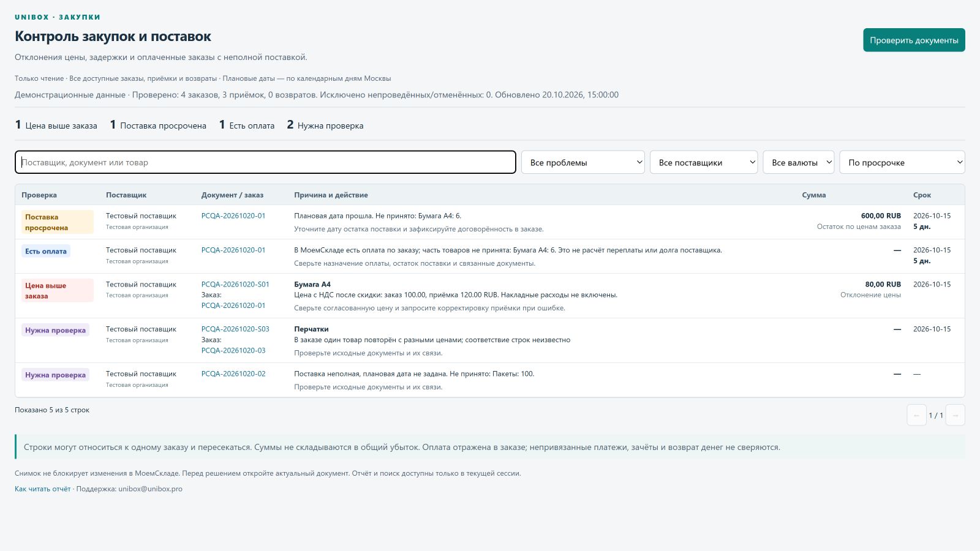The image size is (980, 551).
Task: Open the Все валюты dropdown
Action: tap(798, 162)
